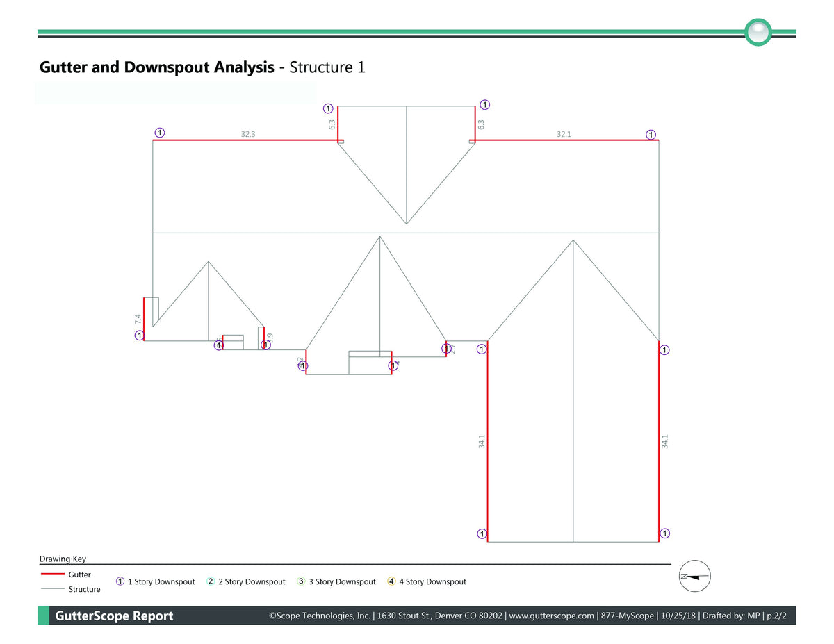This screenshot has width=834, height=644.
Task: Click the Gutter legend label
Action: click(80, 575)
